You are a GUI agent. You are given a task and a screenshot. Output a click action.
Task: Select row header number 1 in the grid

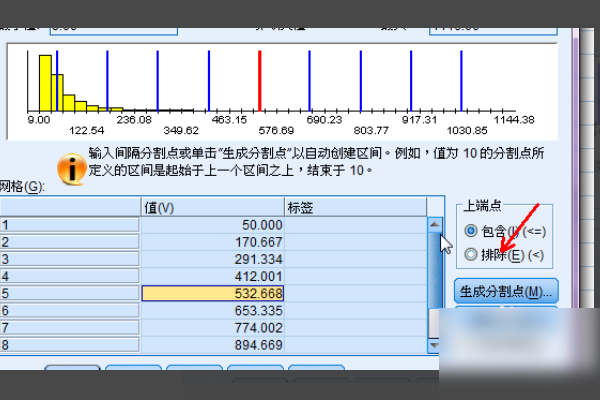click(x=70, y=225)
